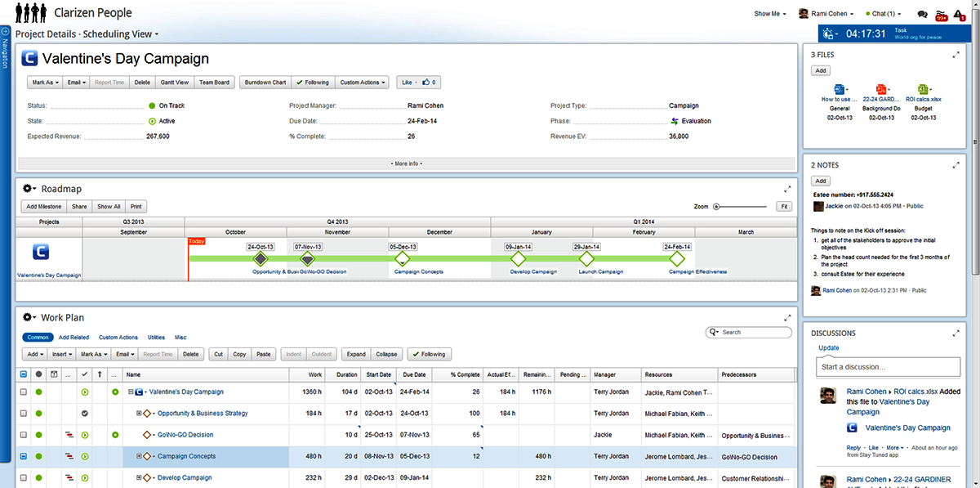Screen dimensions: 980x488
Task: Open the Show Me menu
Action: pos(769,14)
